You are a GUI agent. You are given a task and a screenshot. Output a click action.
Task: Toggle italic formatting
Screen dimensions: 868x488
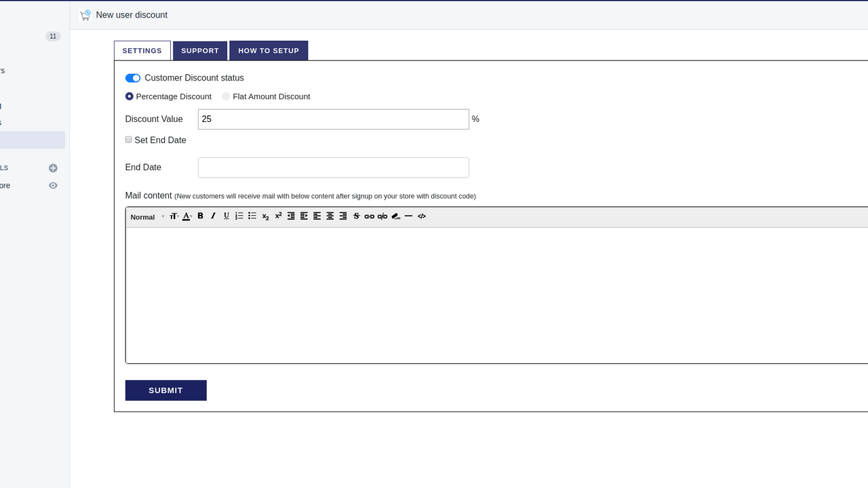pyautogui.click(x=213, y=216)
